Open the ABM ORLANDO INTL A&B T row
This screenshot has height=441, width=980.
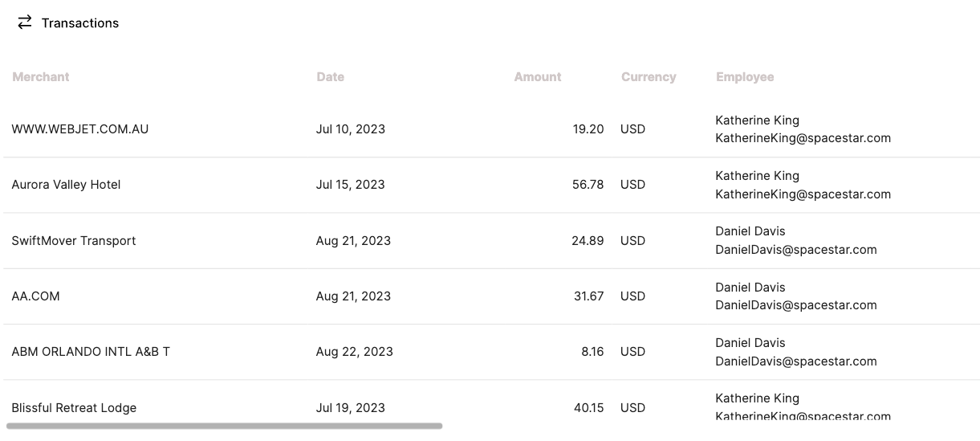click(491, 352)
